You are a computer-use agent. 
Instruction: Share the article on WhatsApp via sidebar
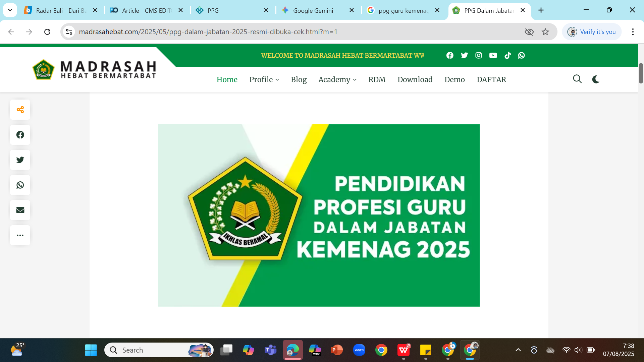pos(20,185)
